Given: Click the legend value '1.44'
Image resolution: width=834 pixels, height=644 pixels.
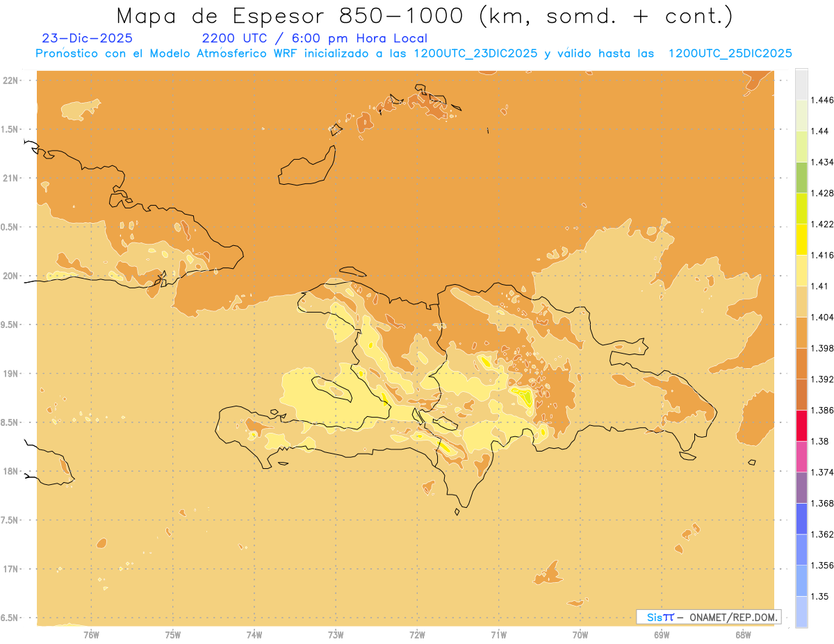Looking at the screenshot, I should pos(819,131).
